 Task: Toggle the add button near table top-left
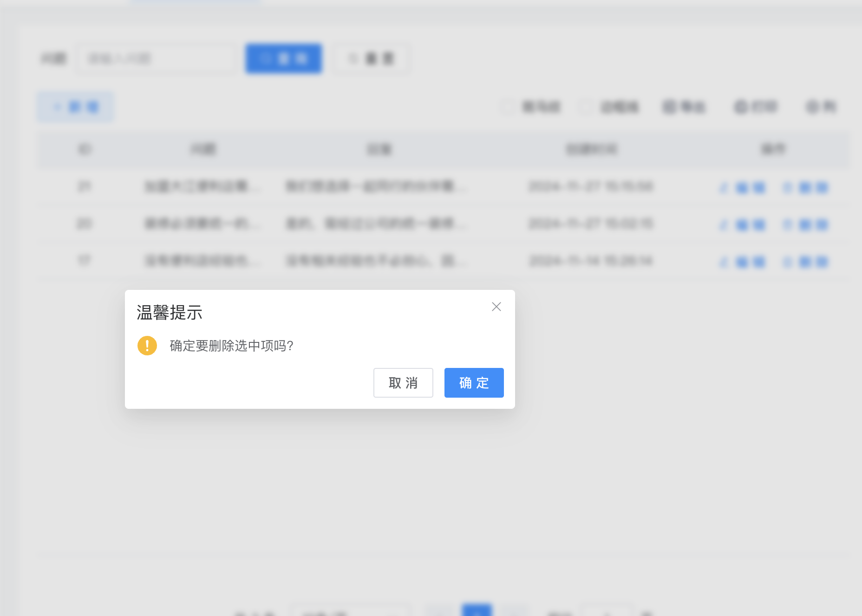(x=76, y=106)
